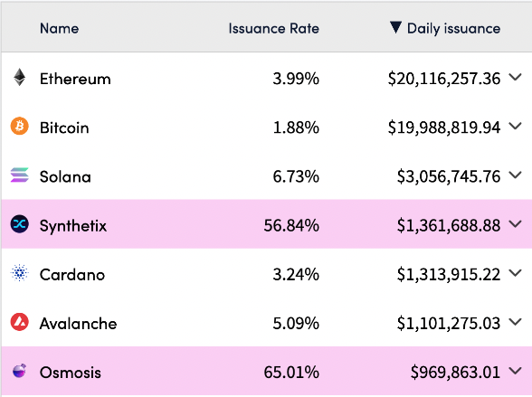Image resolution: width=532 pixels, height=397 pixels.
Task: Expand the Solana row chevron
Action: 515,175
